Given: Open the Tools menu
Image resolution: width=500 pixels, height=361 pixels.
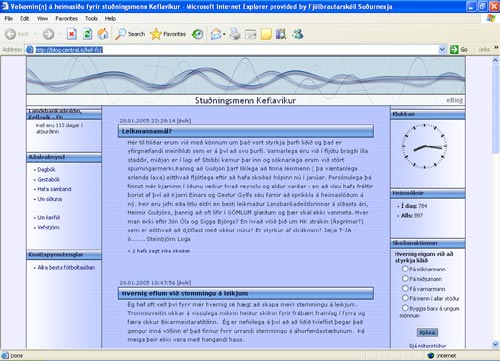Looking at the screenshot, I should coord(91,19).
